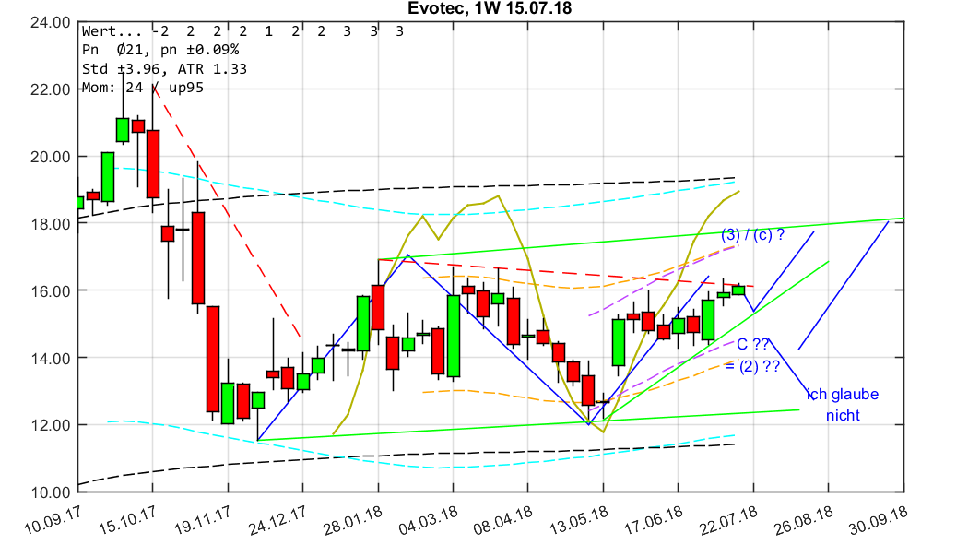Click the olive indicator curve at its peak

pyautogui.click(x=498, y=195)
